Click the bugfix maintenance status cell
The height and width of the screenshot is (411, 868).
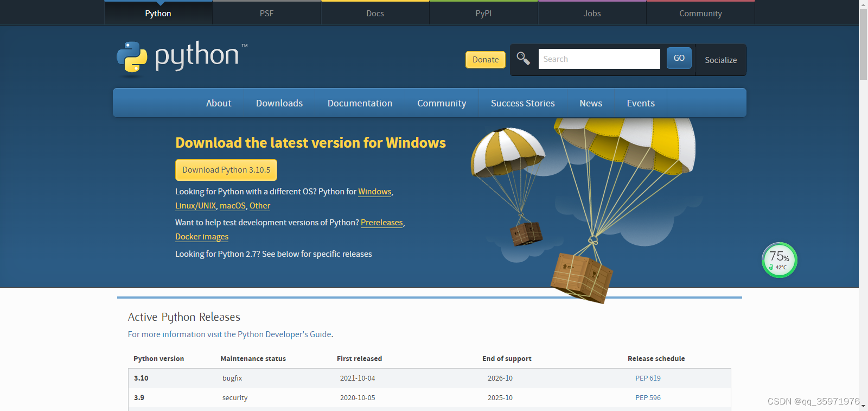point(232,378)
